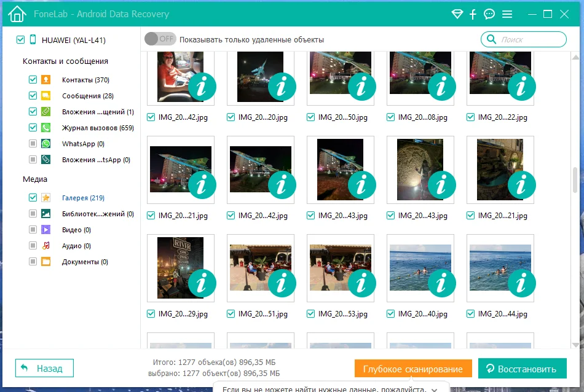The image size is (584, 392).
Task: Uncheck the HUAWEI (YAL-L41) device checkbox
Action: [20, 39]
